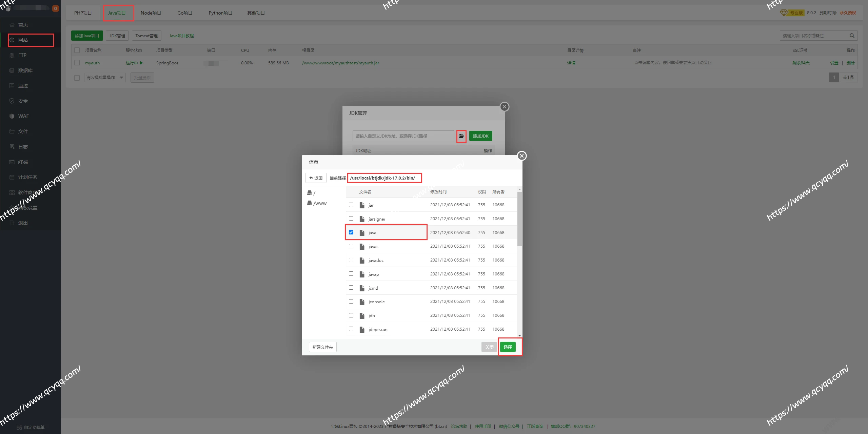Screen dimensions: 868x434
Task: Tick the jar file checkbox
Action: pos(351,205)
